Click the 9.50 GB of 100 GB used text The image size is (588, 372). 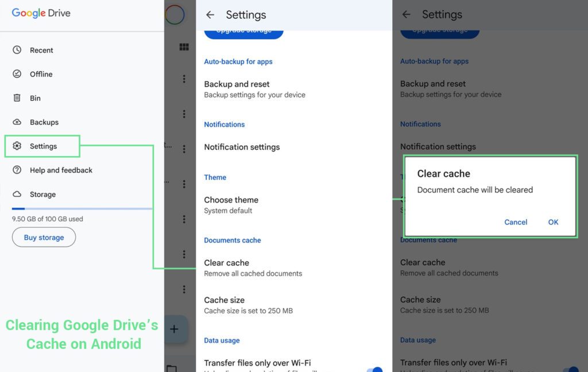(x=47, y=219)
